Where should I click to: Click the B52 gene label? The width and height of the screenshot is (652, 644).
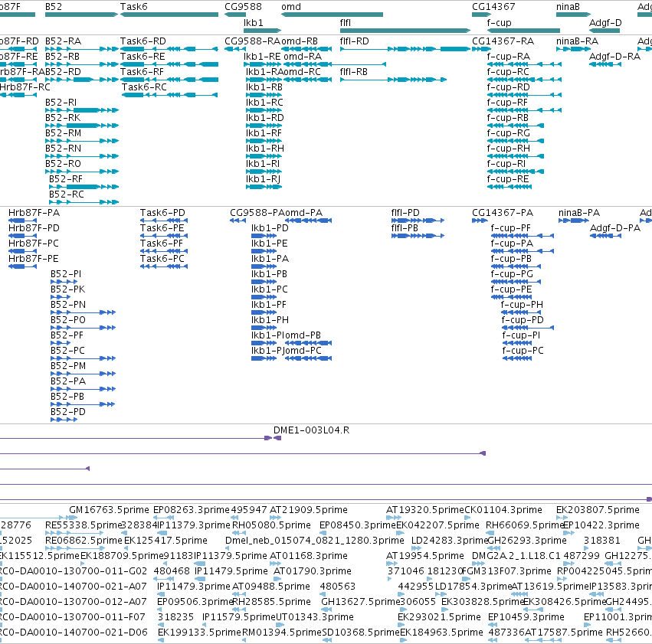(x=53, y=7)
